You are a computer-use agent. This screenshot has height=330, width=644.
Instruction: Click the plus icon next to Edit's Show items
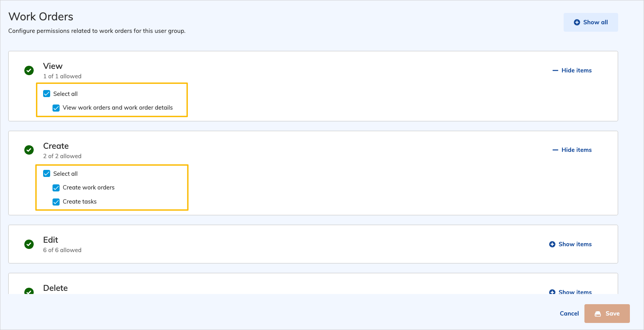pos(552,244)
